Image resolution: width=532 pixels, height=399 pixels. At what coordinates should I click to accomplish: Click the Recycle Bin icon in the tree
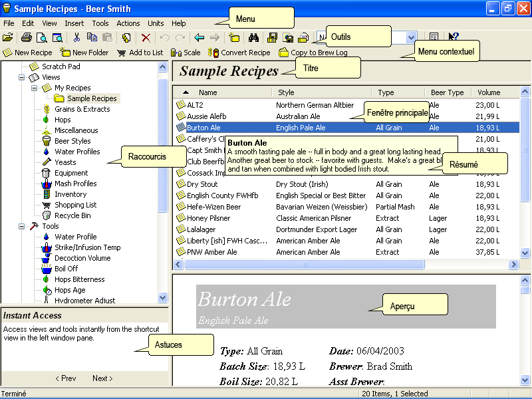pyautogui.click(x=47, y=215)
